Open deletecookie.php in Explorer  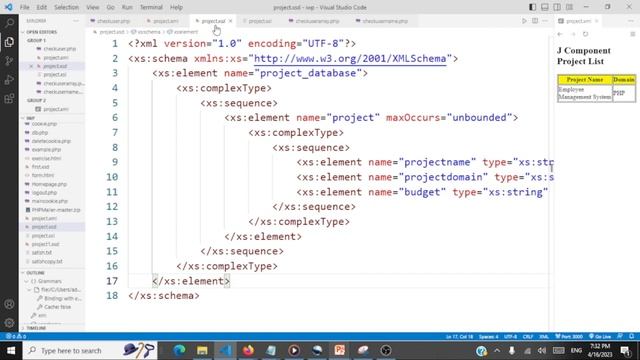(x=51, y=141)
